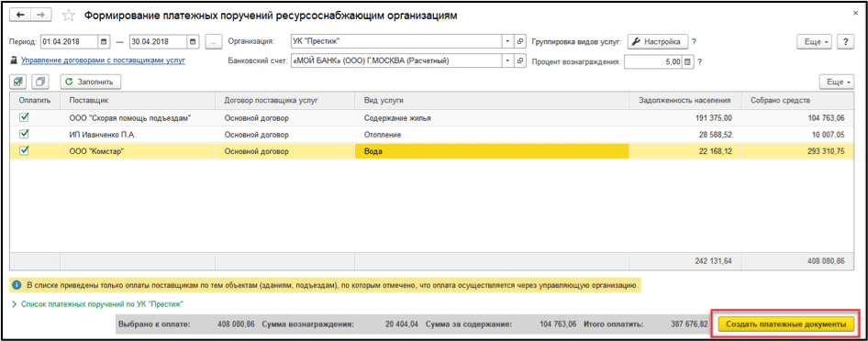Focus the Организация field with УК "Престиж"
Viewport: 868px width, 341px height.
pos(396,41)
